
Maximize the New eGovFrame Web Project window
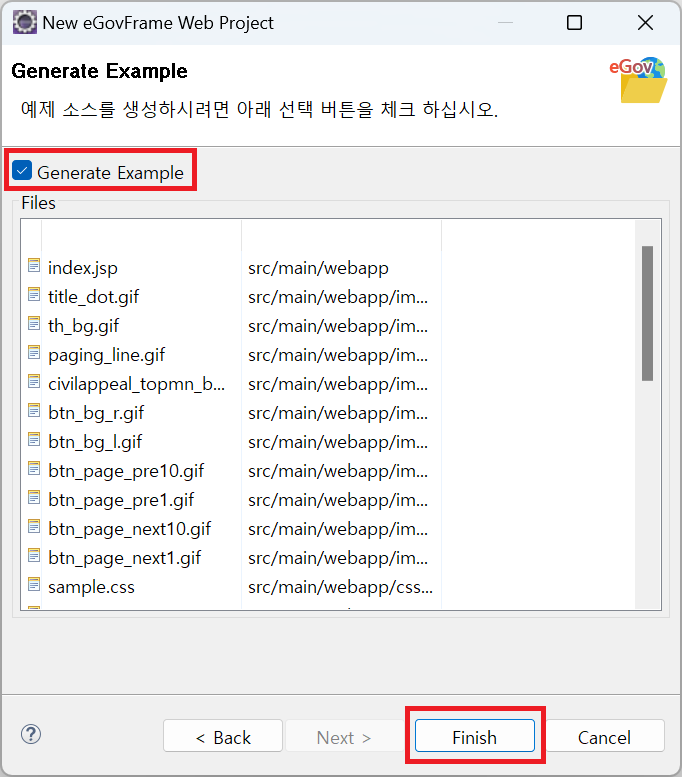[574, 22]
